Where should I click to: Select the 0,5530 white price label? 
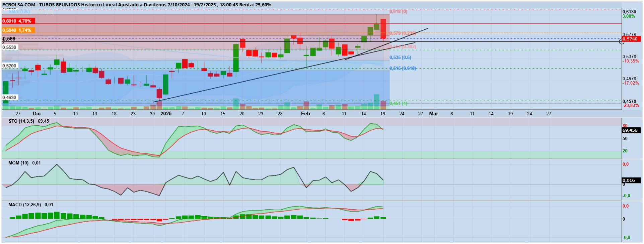tap(9, 47)
